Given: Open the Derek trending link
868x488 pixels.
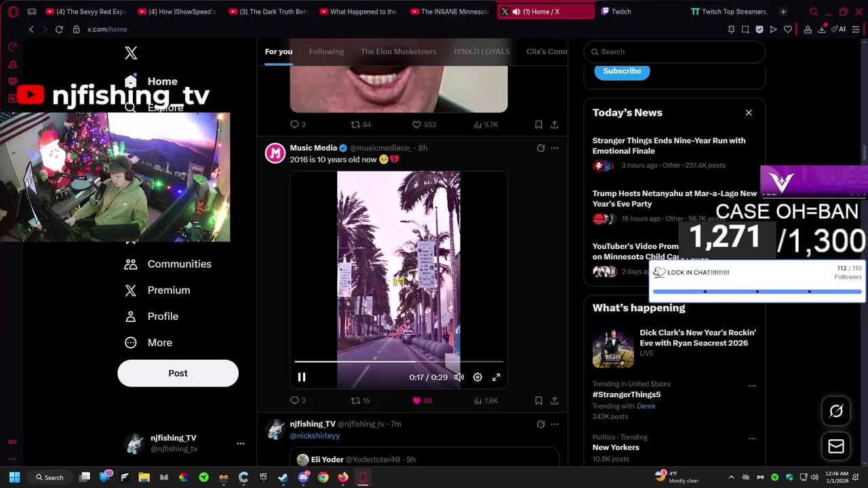Looking at the screenshot, I should coord(646,406).
